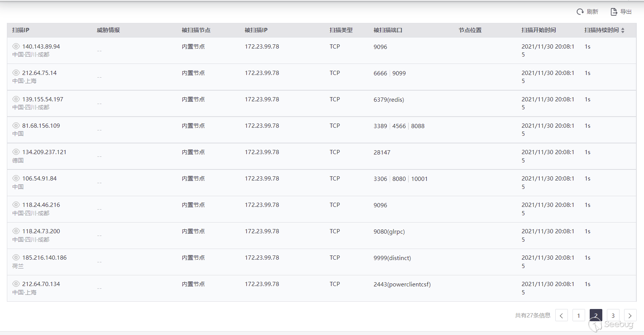Toggle eye icon for 118.24.46.216
The height and width of the screenshot is (335, 644).
coord(16,205)
